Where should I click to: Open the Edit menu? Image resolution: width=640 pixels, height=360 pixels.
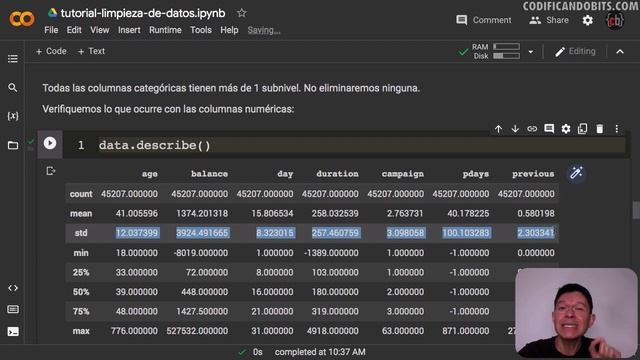(x=74, y=30)
